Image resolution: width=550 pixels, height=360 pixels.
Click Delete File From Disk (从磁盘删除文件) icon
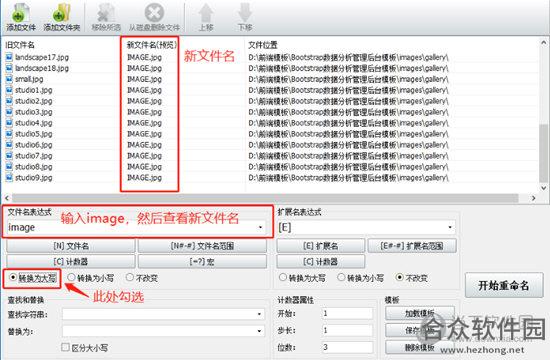(154, 13)
